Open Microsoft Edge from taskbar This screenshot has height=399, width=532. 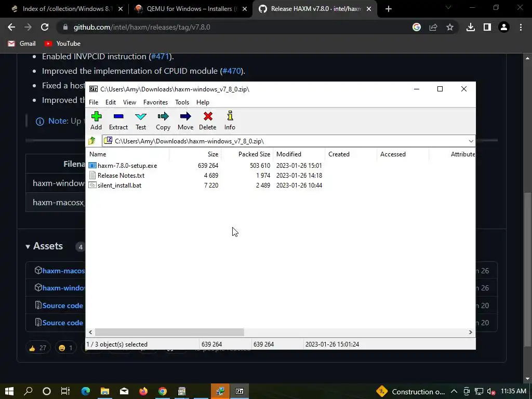click(x=86, y=391)
